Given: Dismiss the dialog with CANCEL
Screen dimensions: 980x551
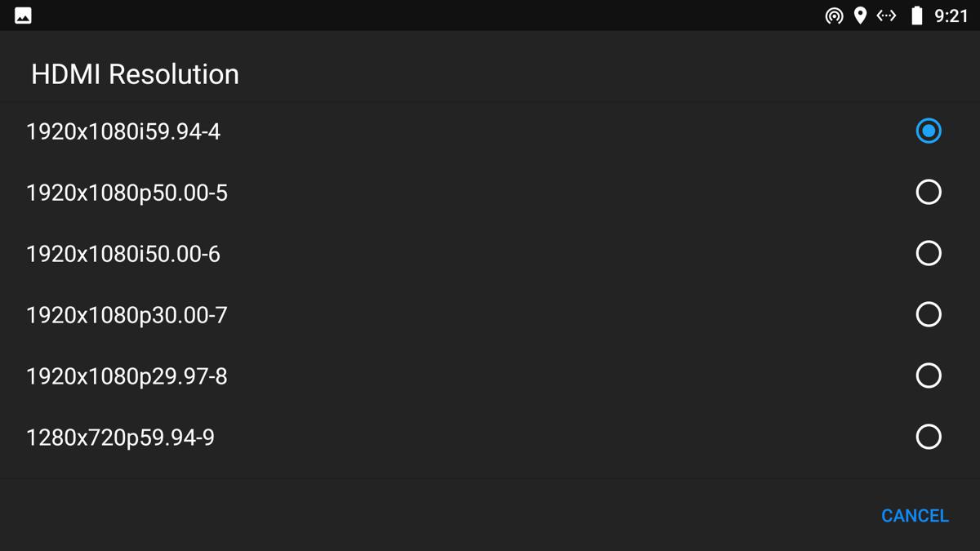Looking at the screenshot, I should pyautogui.click(x=915, y=516).
